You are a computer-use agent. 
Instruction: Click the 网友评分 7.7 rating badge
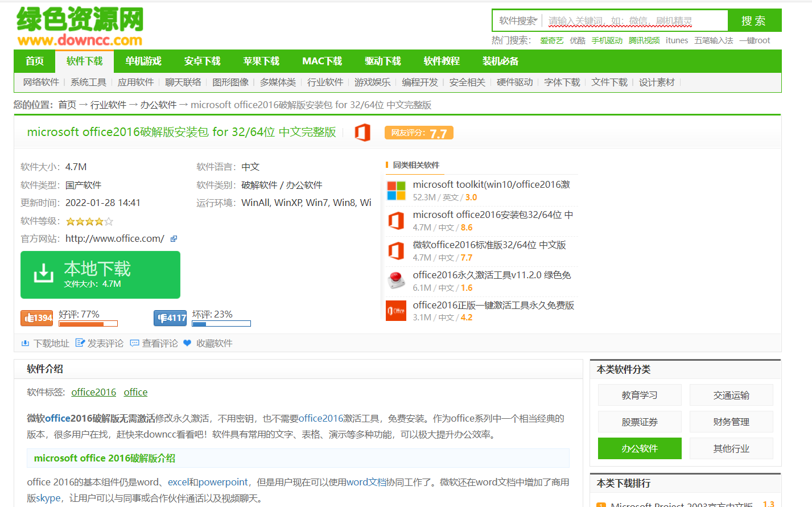click(419, 133)
